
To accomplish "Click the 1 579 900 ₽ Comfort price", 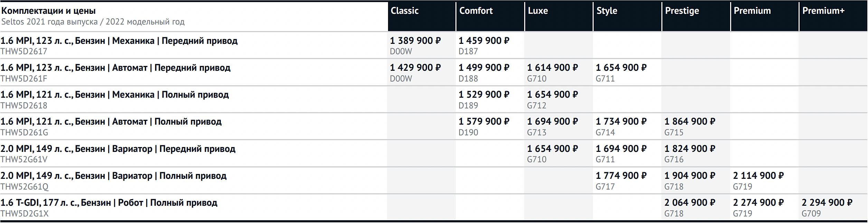I will [484, 122].
